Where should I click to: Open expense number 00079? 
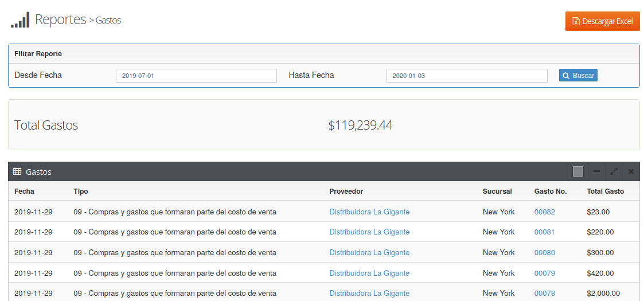tap(544, 273)
